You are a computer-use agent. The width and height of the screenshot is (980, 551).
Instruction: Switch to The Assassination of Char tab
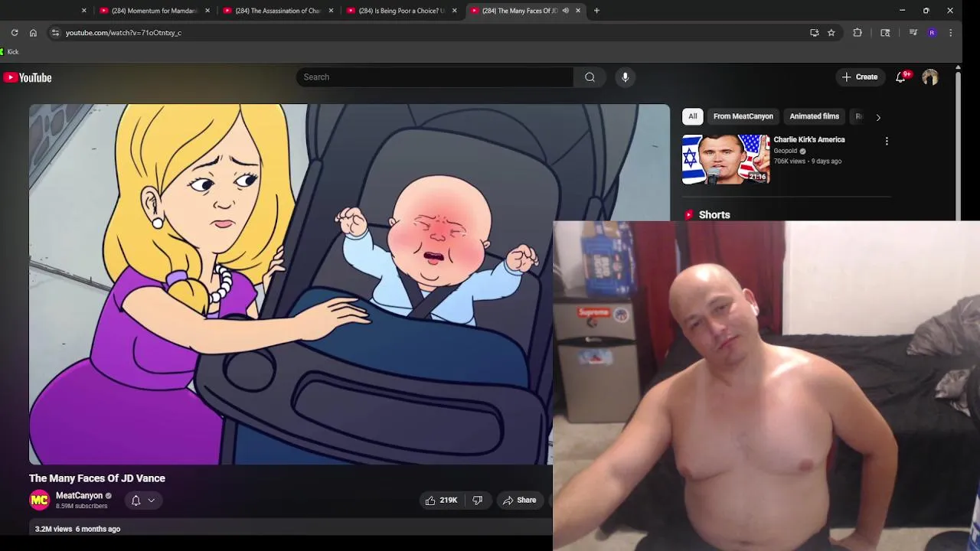[277, 11]
